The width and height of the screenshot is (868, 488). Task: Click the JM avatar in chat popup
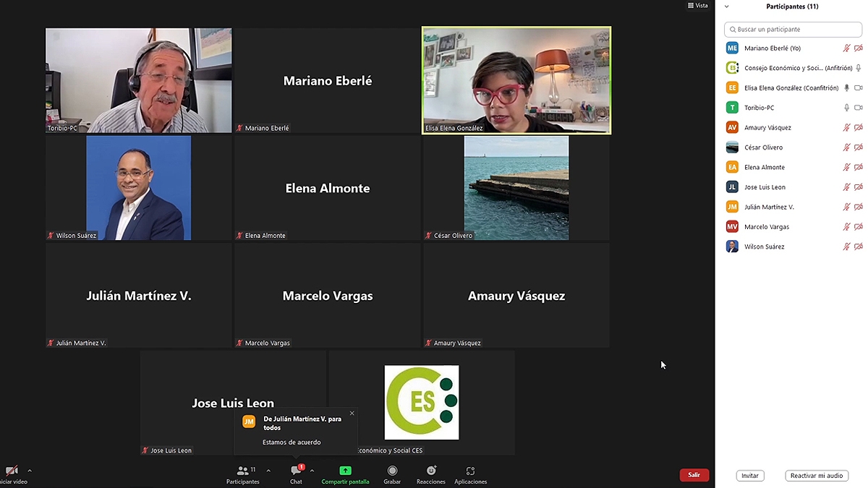click(x=249, y=421)
